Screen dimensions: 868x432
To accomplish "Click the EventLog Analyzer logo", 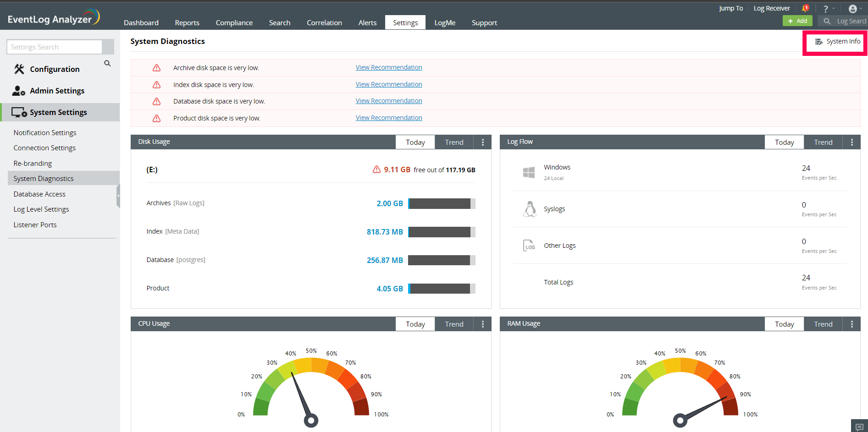I will click(x=54, y=17).
